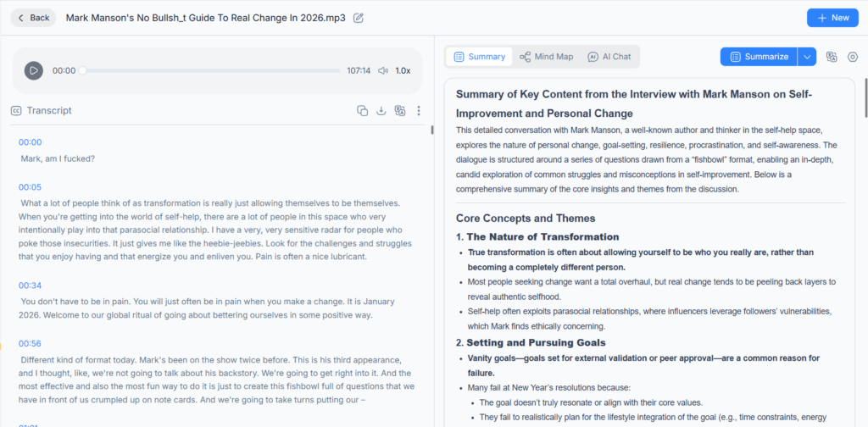Click the Summarize button
The height and width of the screenshot is (427, 868).
point(759,57)
